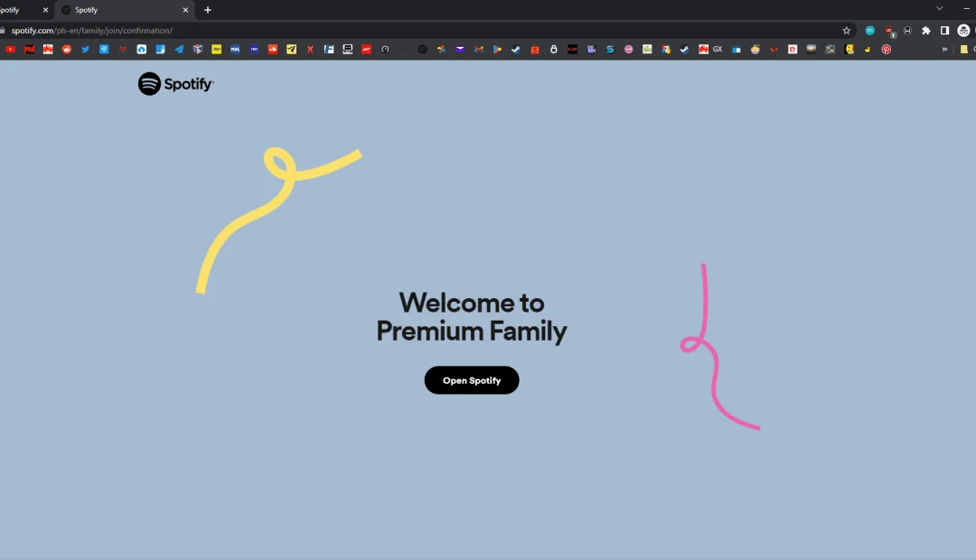Bookmark this page with the star
Screen dimensions: 976x560
[847, 31]
